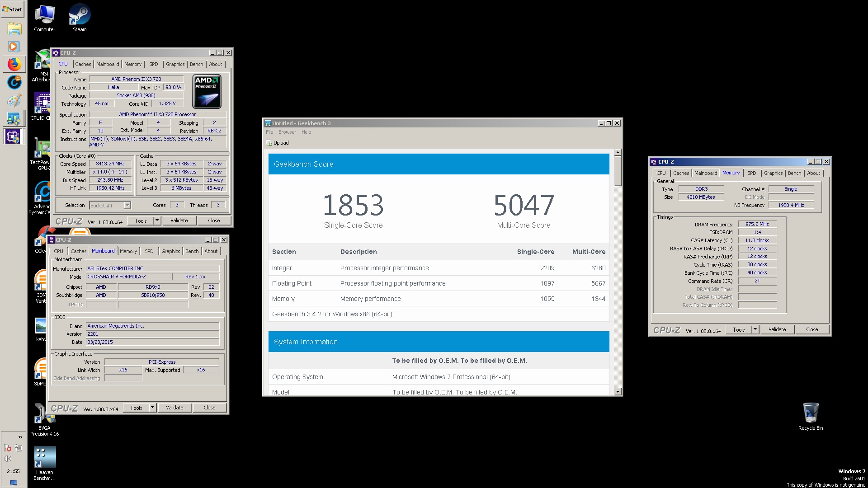Select the 3DMark Vantage desktop shortcut

41,286
